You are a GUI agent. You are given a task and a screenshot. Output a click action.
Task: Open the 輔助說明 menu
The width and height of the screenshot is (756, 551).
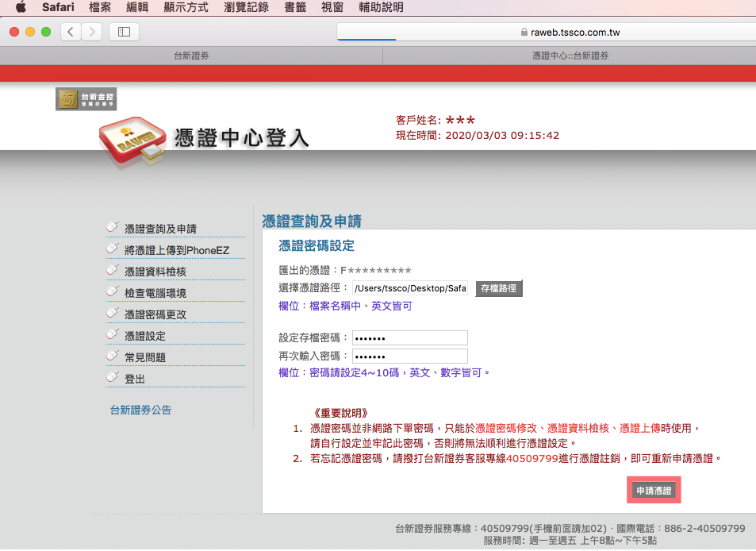click(381, 7)
